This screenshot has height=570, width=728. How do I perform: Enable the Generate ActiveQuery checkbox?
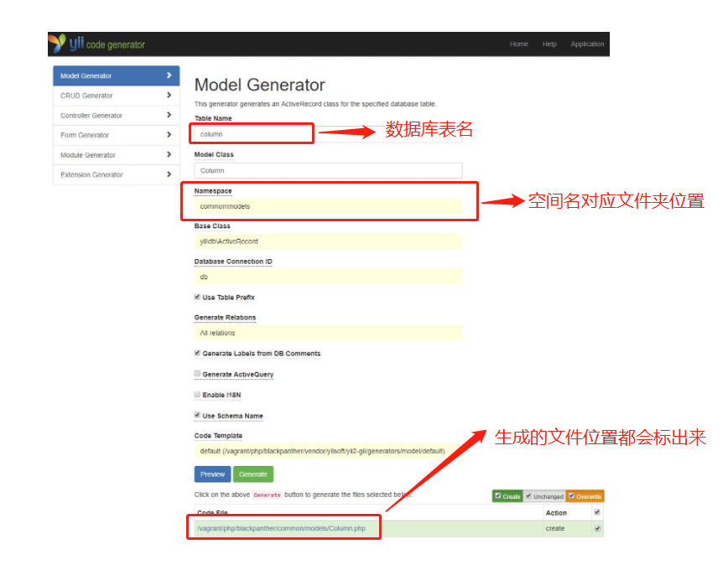pyautogui.click(x=197, y=374)
